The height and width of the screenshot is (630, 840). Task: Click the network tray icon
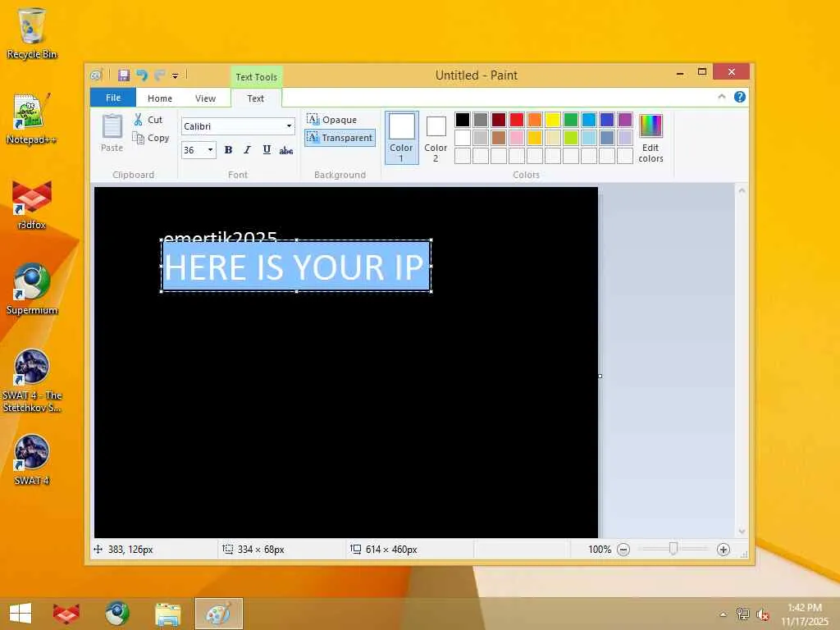point(742,614)
